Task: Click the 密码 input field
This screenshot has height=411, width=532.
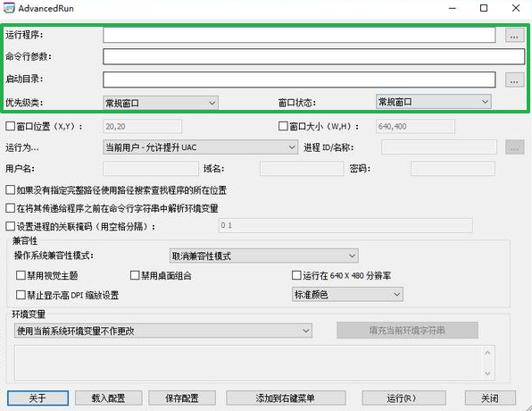Action: pos(453,169)
